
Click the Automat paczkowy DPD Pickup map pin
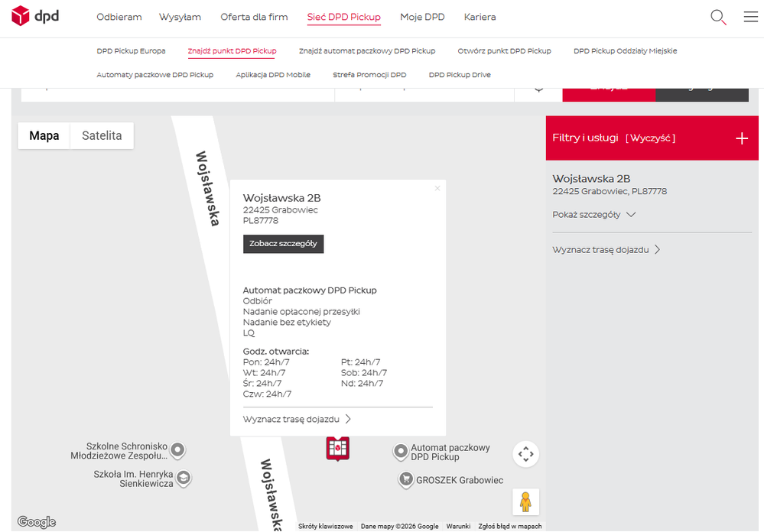[x=401, y=452]
